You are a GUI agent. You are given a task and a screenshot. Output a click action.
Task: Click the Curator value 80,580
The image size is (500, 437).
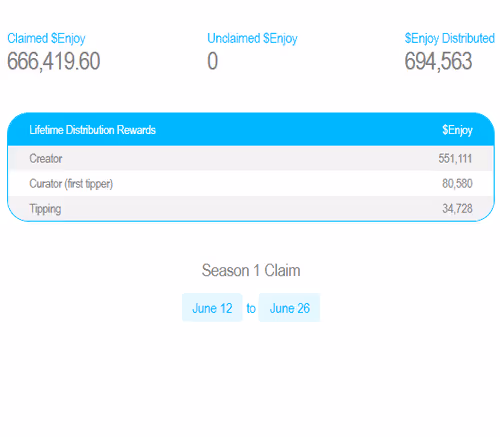point(457,184)
